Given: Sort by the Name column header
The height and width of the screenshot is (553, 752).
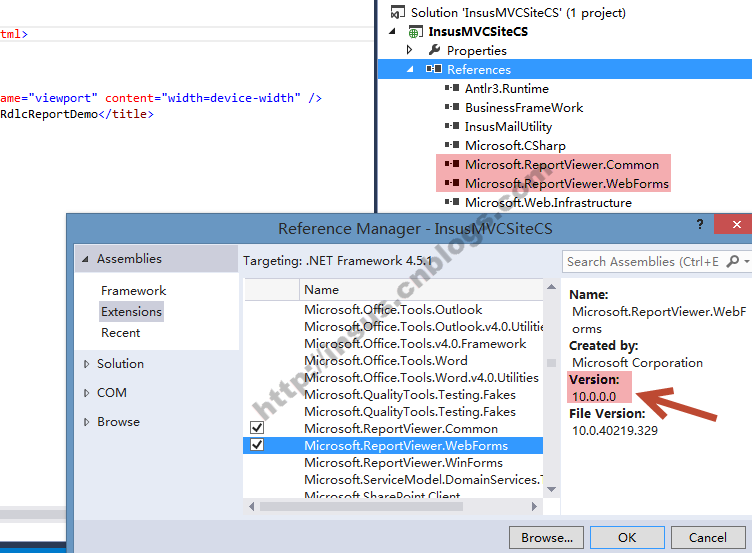Looking at the screenshot, I should coord(421,290).
